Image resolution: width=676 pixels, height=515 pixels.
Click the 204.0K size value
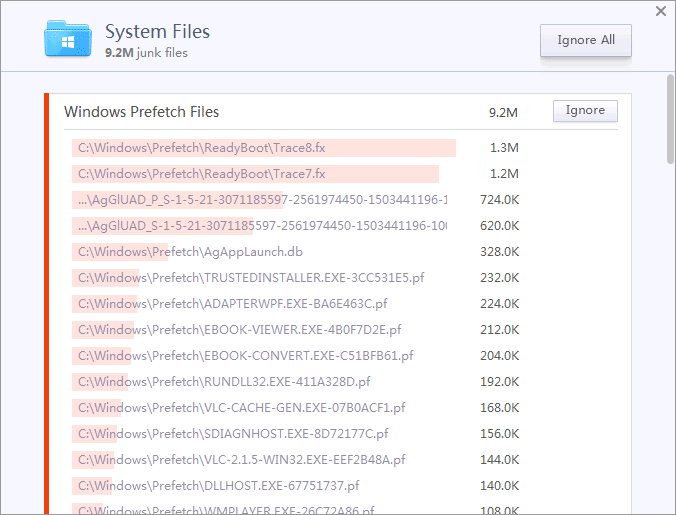pyautogui.click(x=499, y=356)
